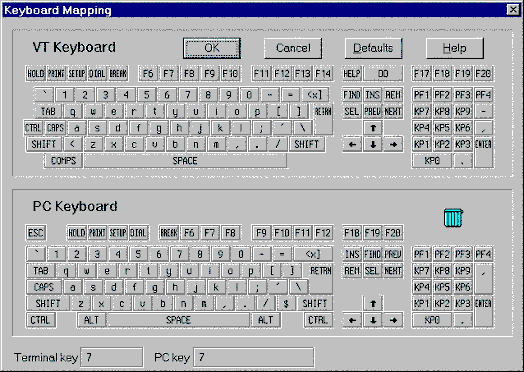Select the F17 key on VT Keyboard
The width and height of the screenshot is (524, 372).
pos(421,74)
